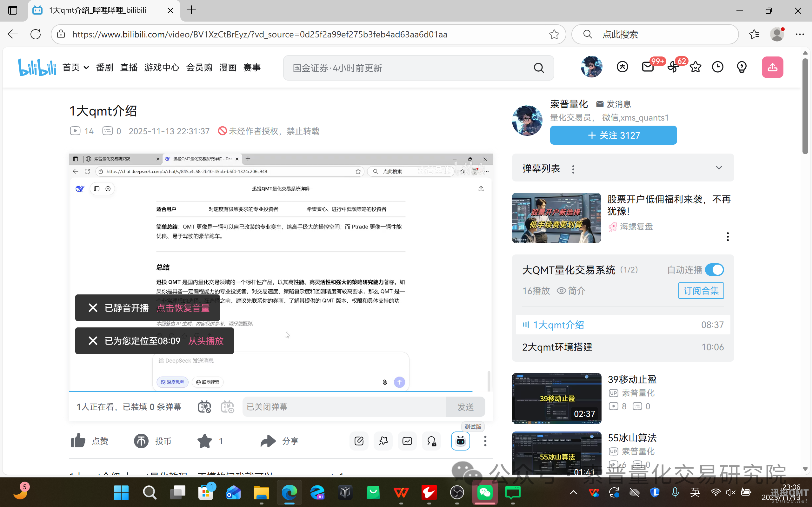Open the AI assistant robot icon labeled 测试版

click(x=461, y=441)
